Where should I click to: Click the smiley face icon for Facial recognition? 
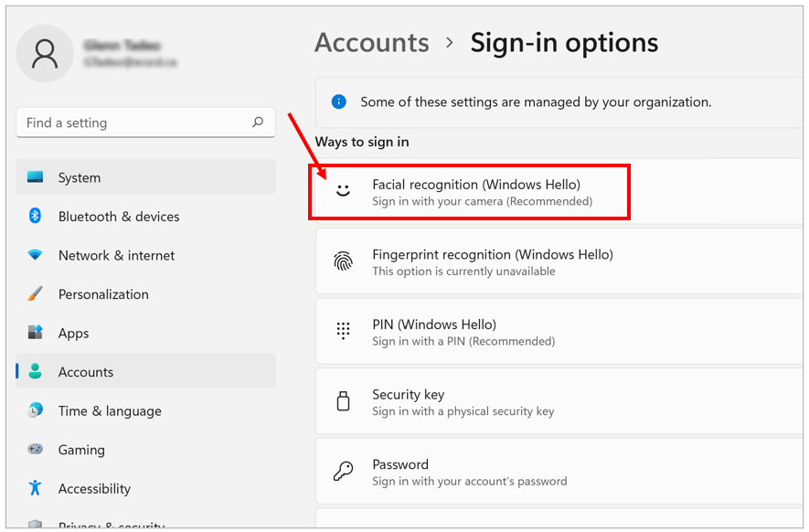(x=343, y=191)
